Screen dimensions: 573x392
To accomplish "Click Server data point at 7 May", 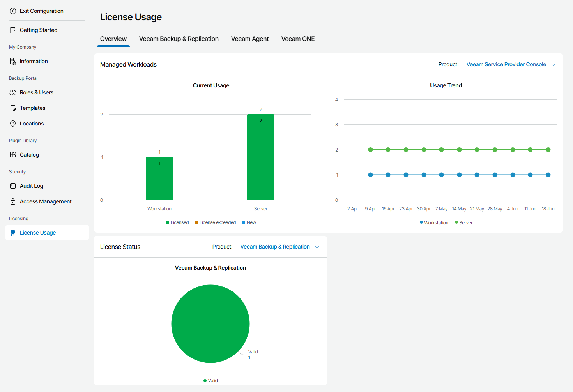I will [x=441, y=150].
